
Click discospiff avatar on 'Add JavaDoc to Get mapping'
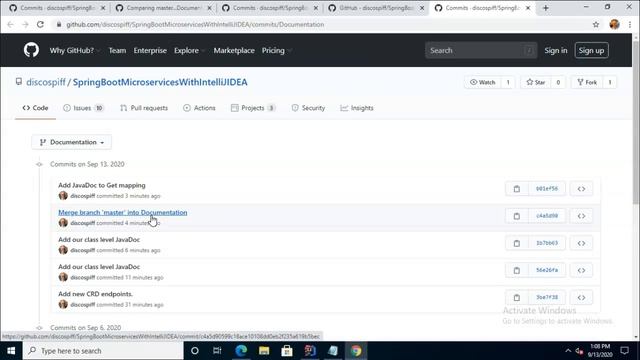coord(63,196)
